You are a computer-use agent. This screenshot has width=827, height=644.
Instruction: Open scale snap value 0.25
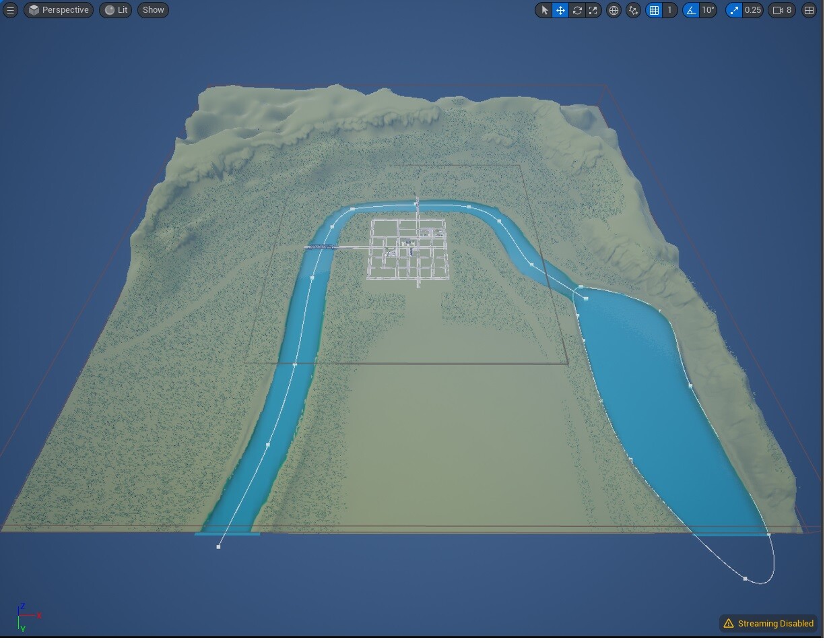[753, 10]
